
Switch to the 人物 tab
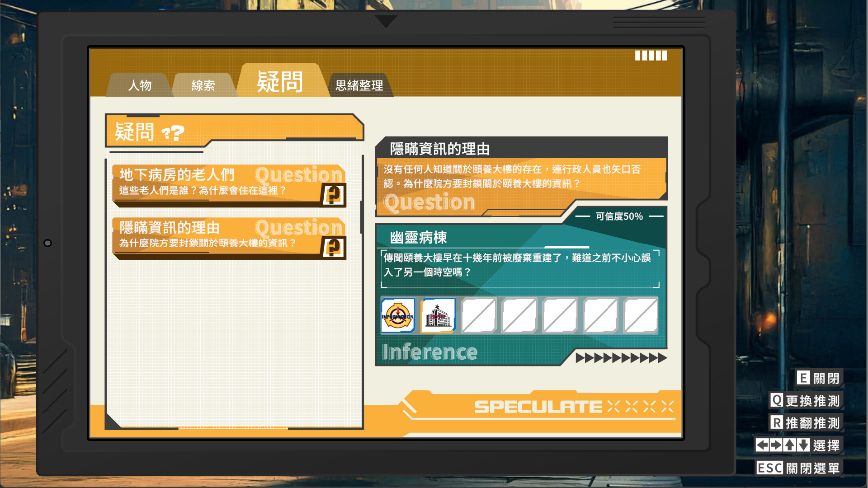tap(140, 85)
